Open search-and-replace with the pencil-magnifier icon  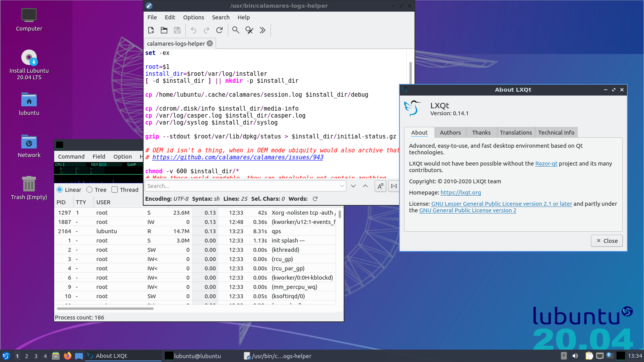(x=249, y=30)
